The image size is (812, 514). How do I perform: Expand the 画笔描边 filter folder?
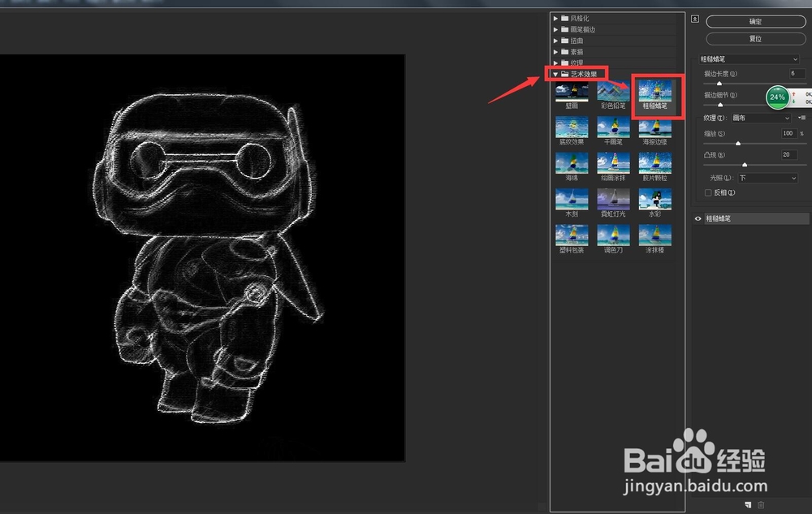click(x=555, y=29)
